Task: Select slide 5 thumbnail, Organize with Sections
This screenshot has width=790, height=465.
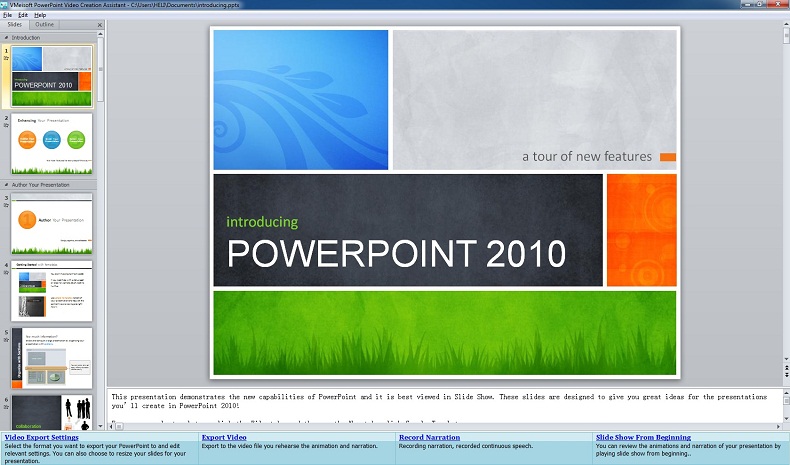Action: 52,358
